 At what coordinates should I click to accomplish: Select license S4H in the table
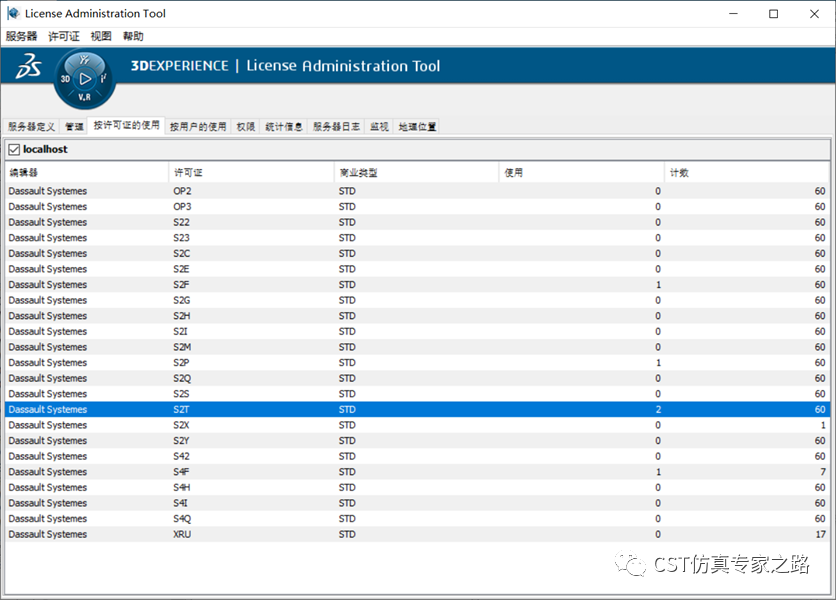click(x=417, y=487)
